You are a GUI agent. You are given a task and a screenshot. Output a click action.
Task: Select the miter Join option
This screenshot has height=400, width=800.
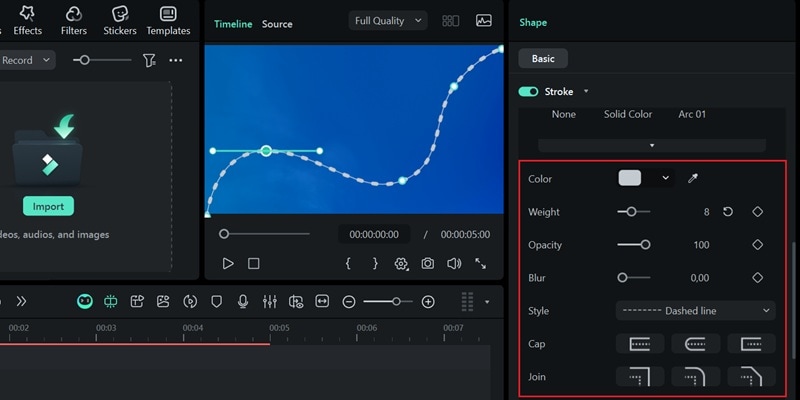[640, 377]
